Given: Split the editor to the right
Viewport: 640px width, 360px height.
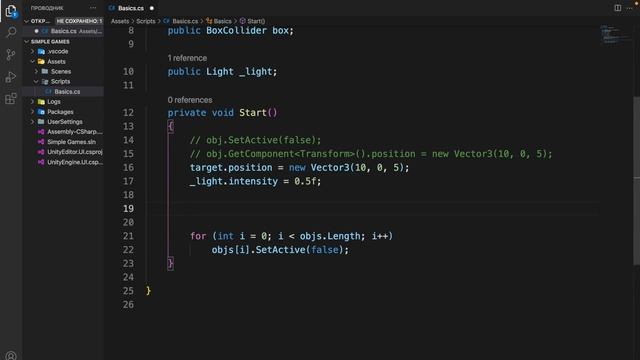Looking at the screenshot, I should click(x=618, y=8).
